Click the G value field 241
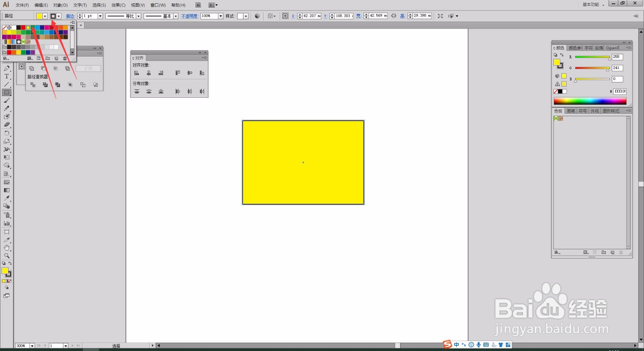The image size is (644, 351). 617,68
